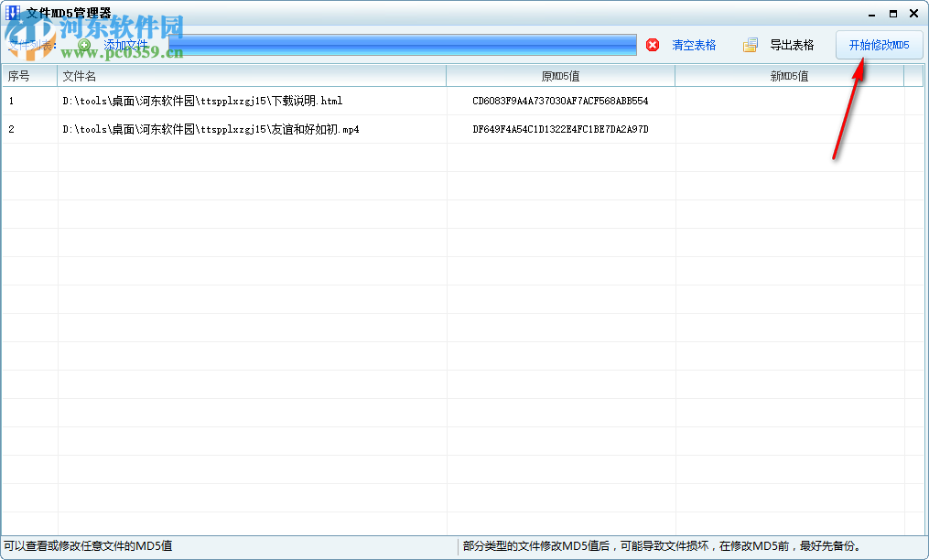Click the 文件MD5管理器 title bar app icon
The image size is (929, 560).
point(13,13)
